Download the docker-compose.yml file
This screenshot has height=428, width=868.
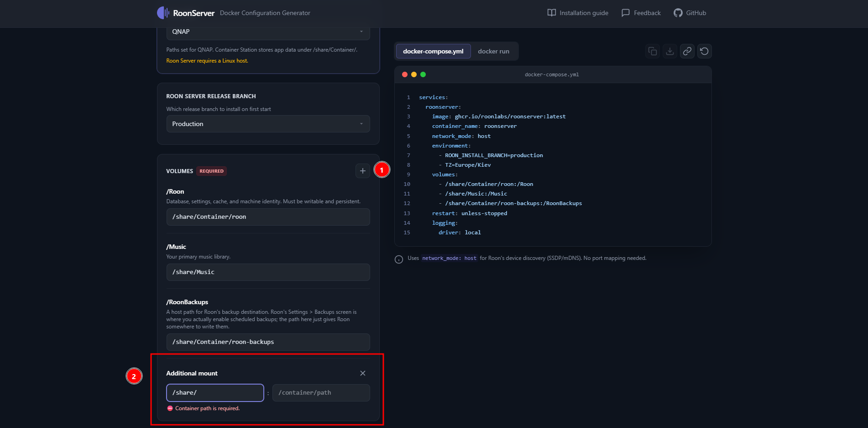tap(670, 51)
